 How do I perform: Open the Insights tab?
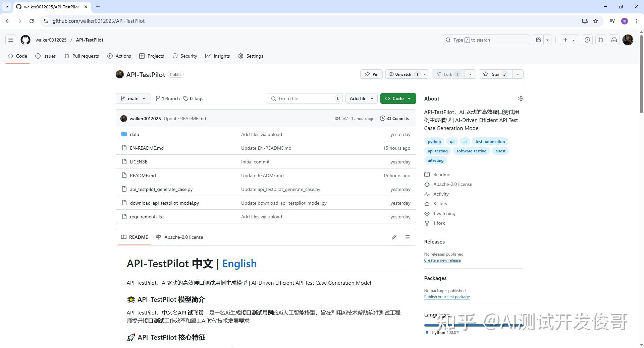tap(218, 56)
